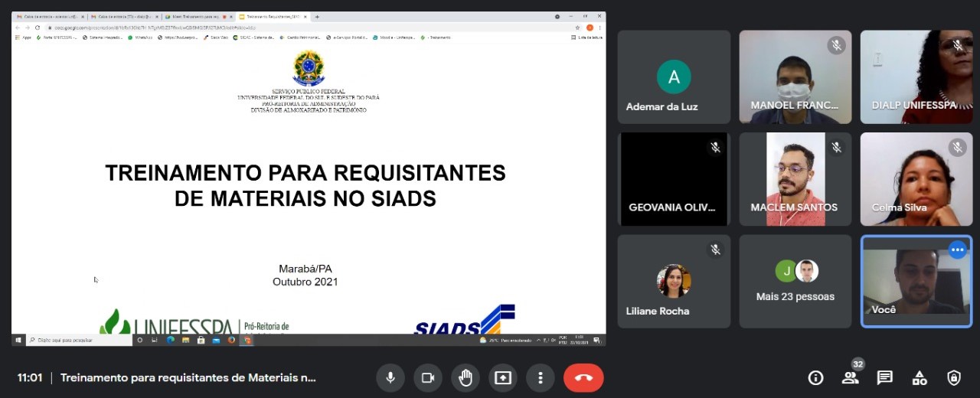Viewport: 980px width, 398px height.
Task: Reload page in shared browser
Action: tap(37, 28)
